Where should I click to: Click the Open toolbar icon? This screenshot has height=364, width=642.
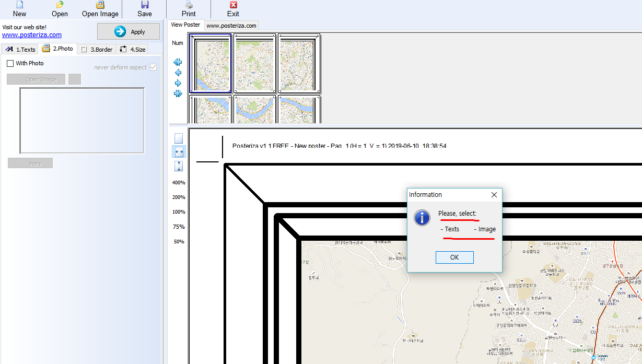[60, 5]
